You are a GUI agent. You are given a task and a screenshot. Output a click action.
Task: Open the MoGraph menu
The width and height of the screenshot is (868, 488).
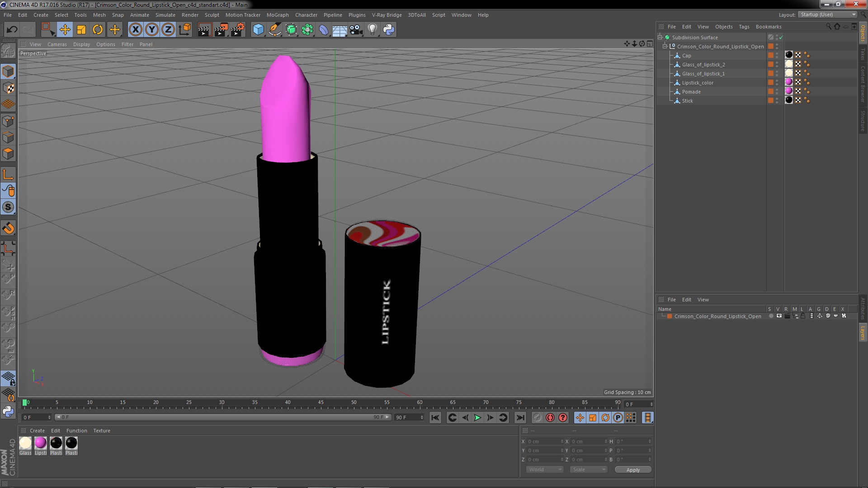point(278,15)
